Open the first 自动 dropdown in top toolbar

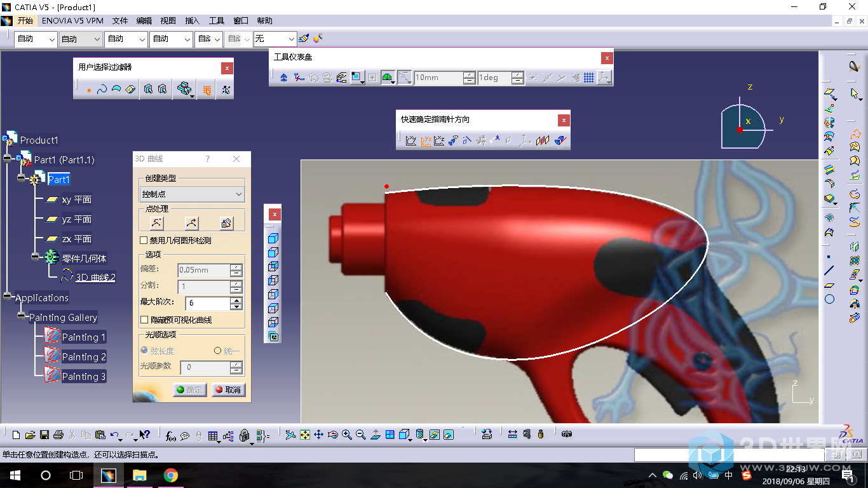pyautogui.click(x=36, y=39)
